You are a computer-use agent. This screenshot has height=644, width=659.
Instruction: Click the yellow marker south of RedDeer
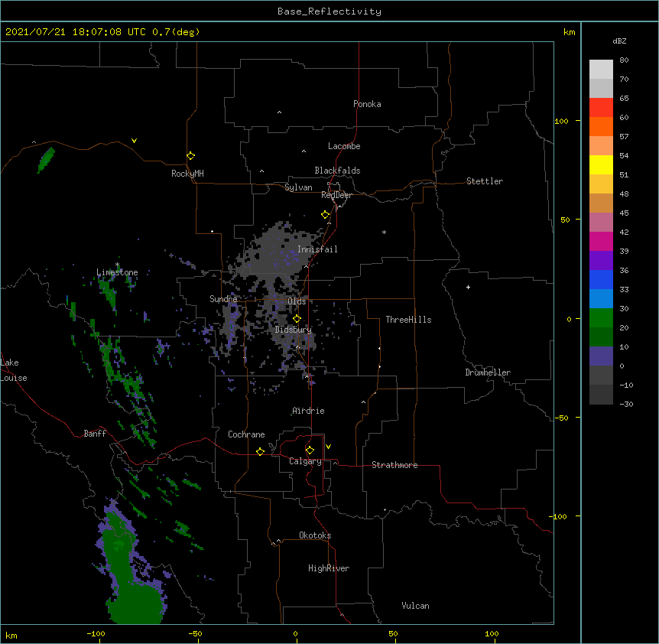326,214
